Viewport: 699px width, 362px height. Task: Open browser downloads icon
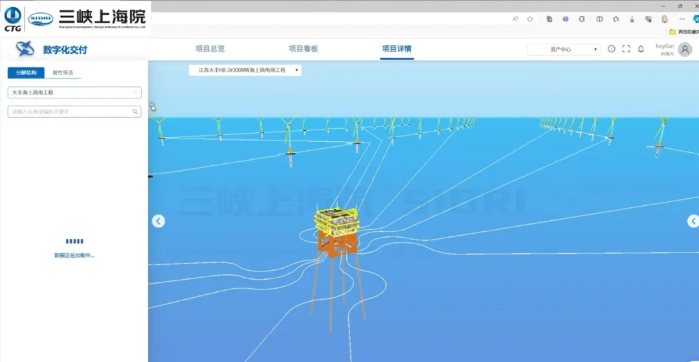632,19
